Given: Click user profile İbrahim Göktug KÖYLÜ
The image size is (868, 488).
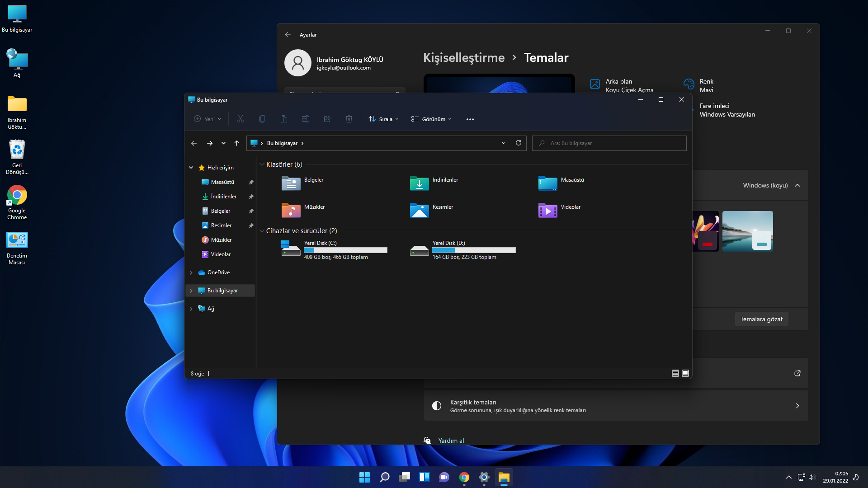Looking at the screenshot, I should (335, 63).
